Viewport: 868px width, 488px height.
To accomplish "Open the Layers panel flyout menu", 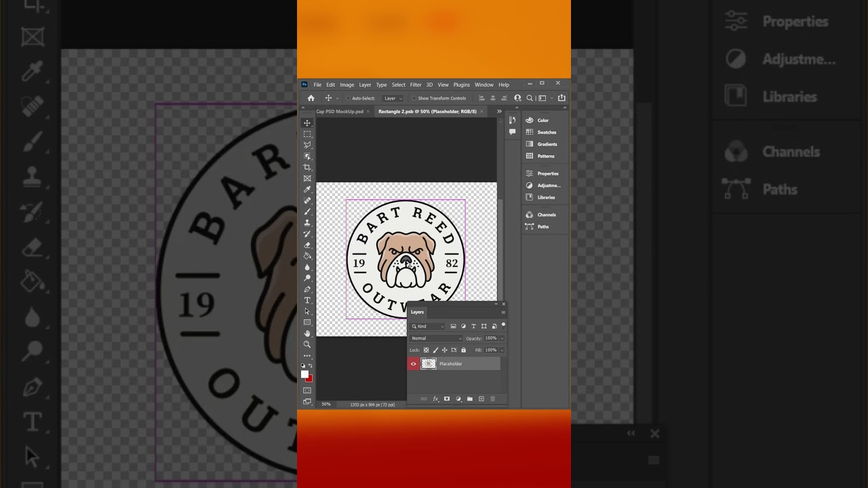I will click(x=503, y=312).
